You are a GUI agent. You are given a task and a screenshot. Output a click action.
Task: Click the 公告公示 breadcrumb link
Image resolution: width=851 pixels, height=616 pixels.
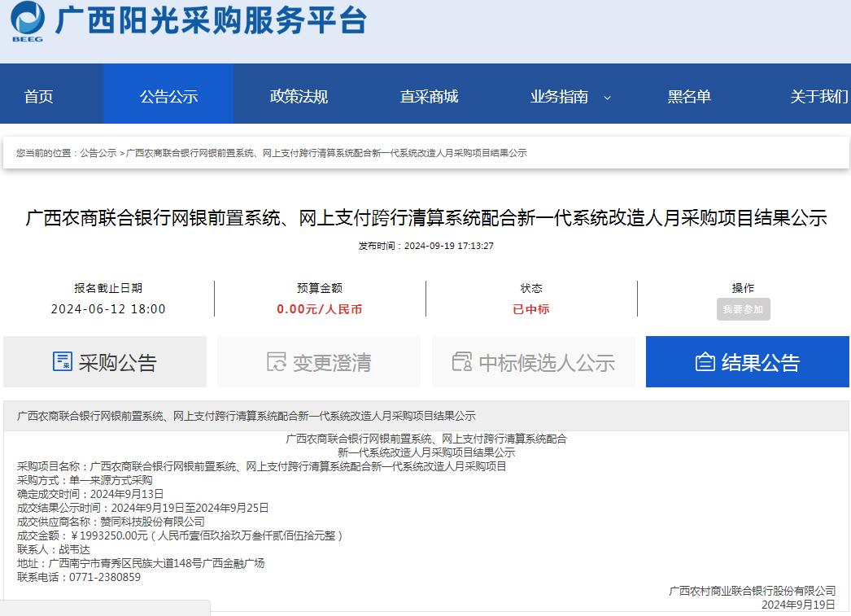(x=98, y=153)
